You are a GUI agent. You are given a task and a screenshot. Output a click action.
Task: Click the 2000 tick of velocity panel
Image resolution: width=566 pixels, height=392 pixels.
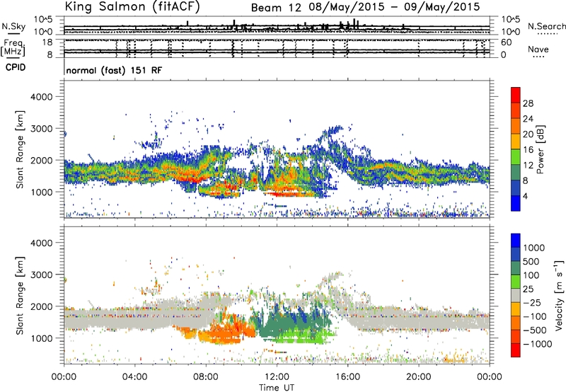click(42, 306)
